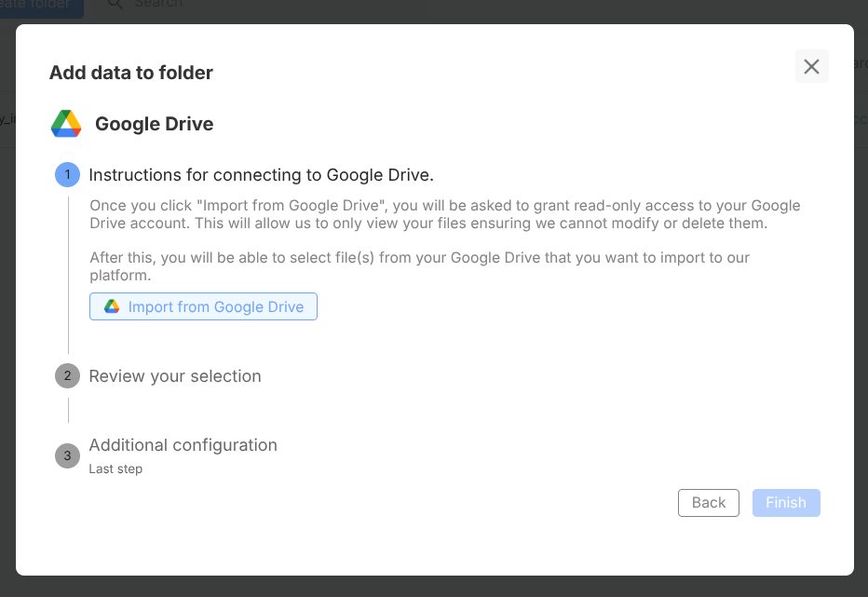Click the Add data to folder title
The image size is (868, 597).
[x=131, y=73]
